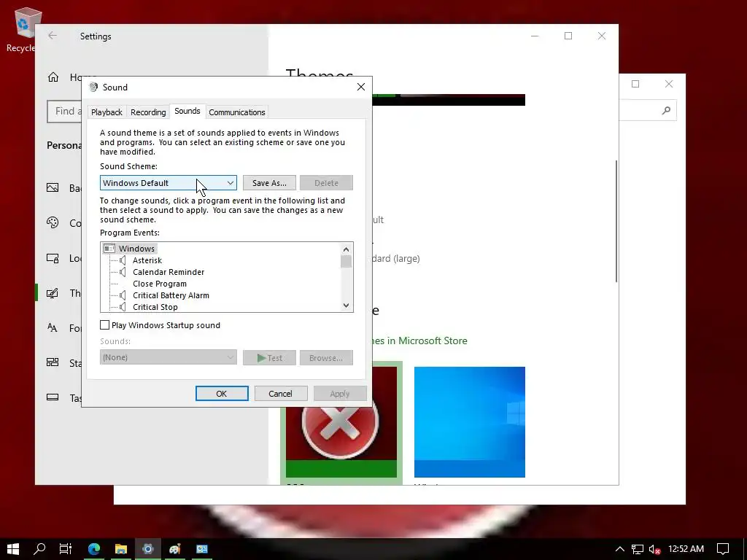The width and height of the screenshot is (747, 560).
Task: Open the Sounds (None) dropdown
Action: [x=169, y=357]
